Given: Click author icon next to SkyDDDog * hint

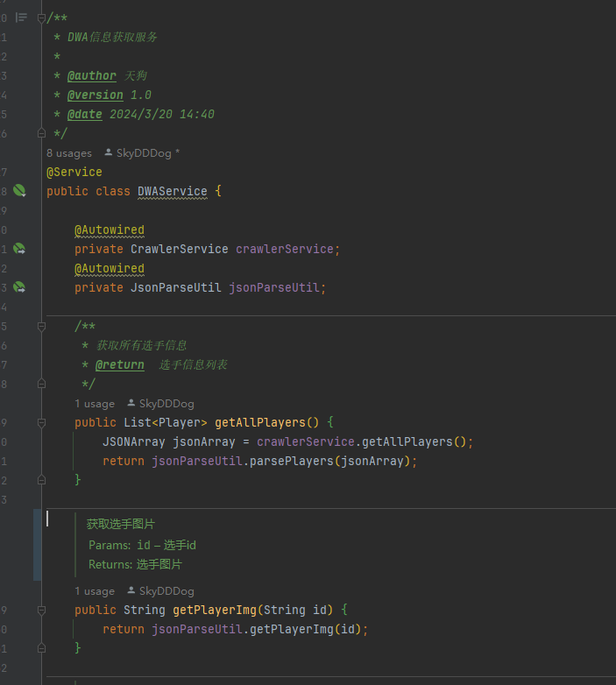Looking at the screenshot, I should pyautogui.click(x=109, y=152).
